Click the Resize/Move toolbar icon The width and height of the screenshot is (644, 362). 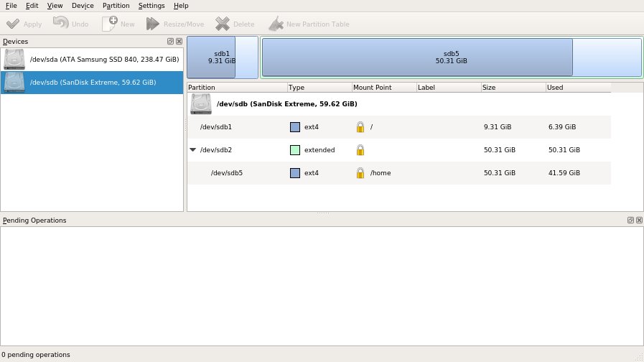(152, 24)
